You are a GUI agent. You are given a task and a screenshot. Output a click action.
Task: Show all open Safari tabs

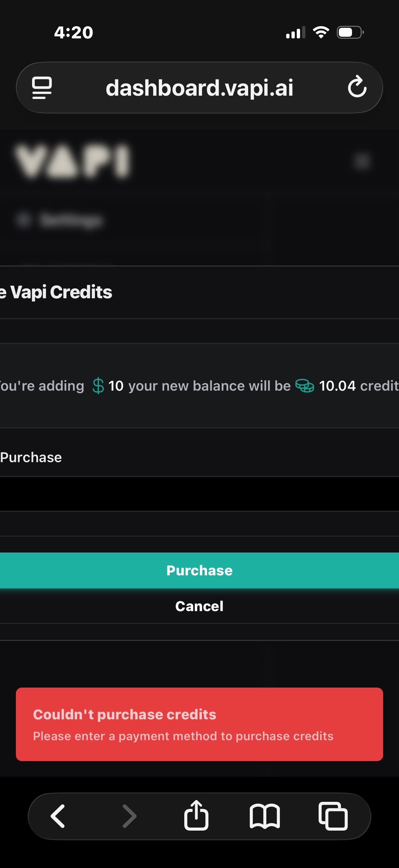coord(333,816)
